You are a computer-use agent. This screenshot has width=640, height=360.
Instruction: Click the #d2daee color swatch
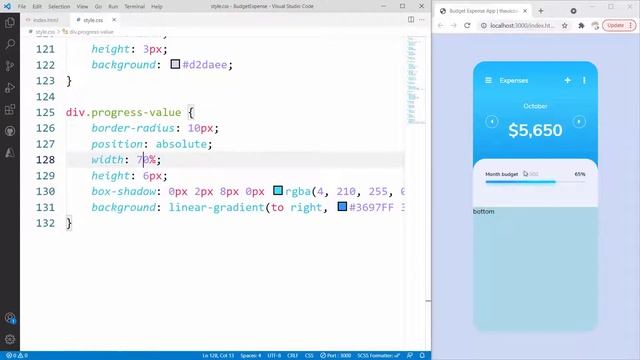pyautogui.click(x=175, y=64)
